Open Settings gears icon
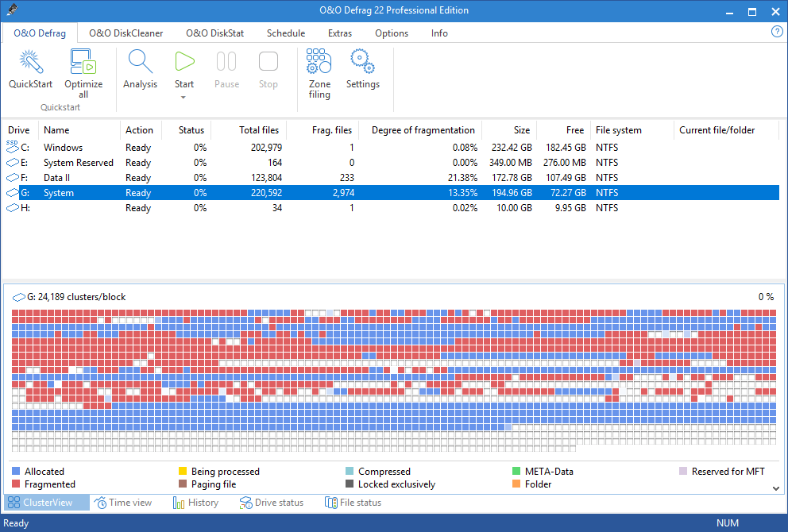This screenshot has width=788, height=532. (362, 63)
